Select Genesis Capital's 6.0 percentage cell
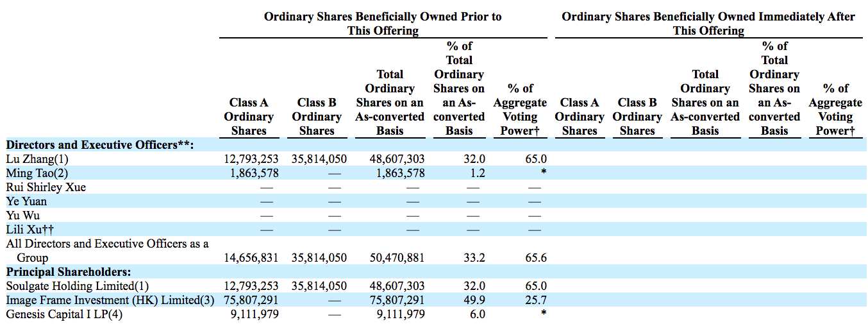The image size is (868, 331). coord(478,314)
